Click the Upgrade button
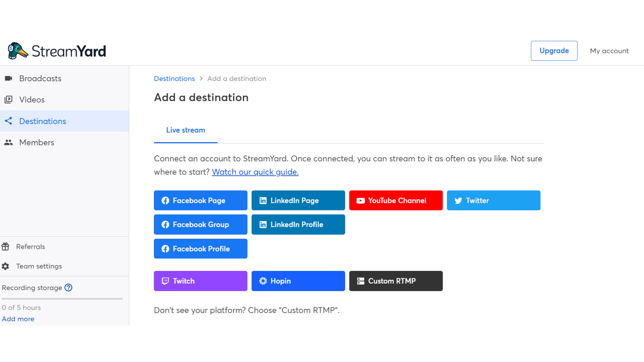This screenshot has height=362, width=644. point(554,51)
